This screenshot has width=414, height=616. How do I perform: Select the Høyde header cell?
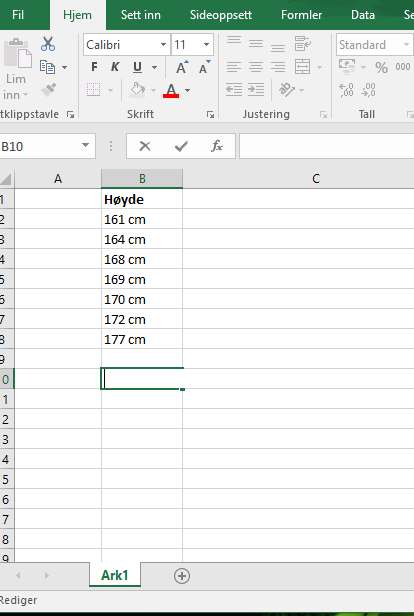pos(142,199)
